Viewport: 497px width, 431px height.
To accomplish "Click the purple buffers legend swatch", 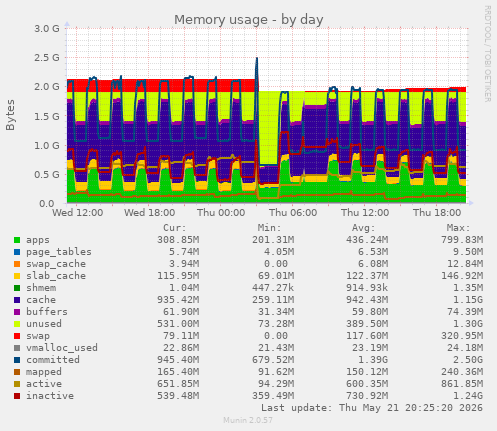I will click(17, 312).
